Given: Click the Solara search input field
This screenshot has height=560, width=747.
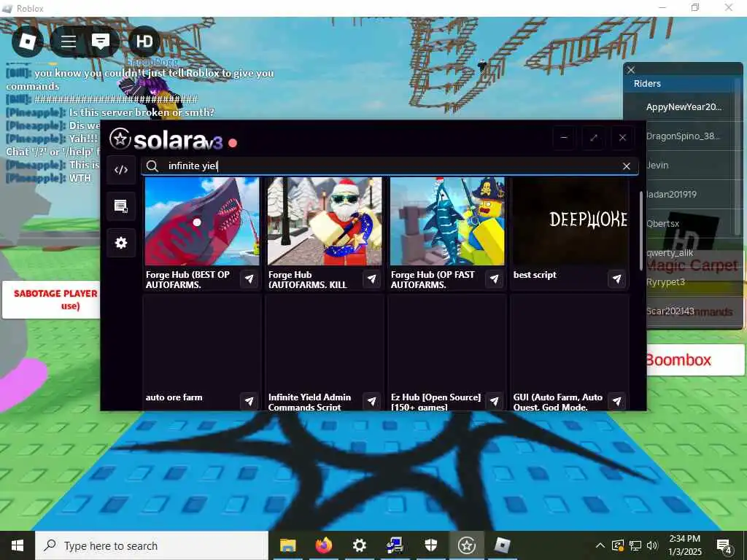Looking at the screenshot, I should [x=390, y=166].
